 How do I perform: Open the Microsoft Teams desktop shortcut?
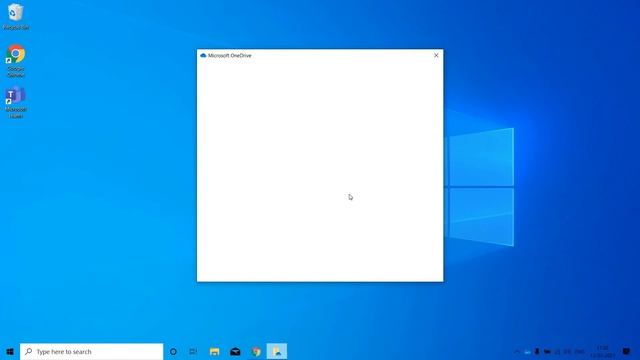[x=16, y=102]
